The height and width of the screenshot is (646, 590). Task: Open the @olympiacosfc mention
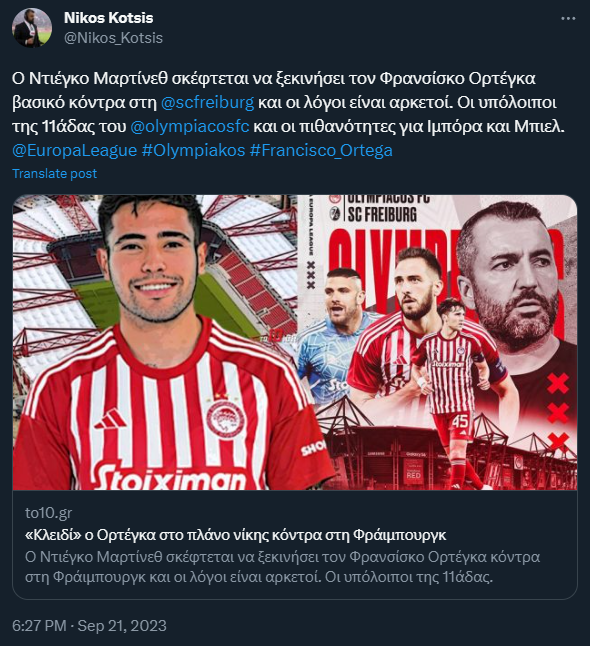point(190,126)
